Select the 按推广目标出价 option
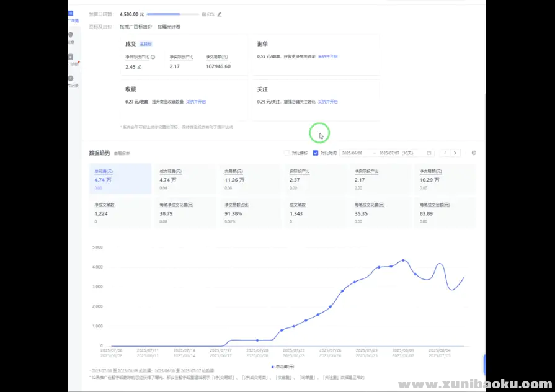Viewport: 555px width, 392px height. point(136,27)
